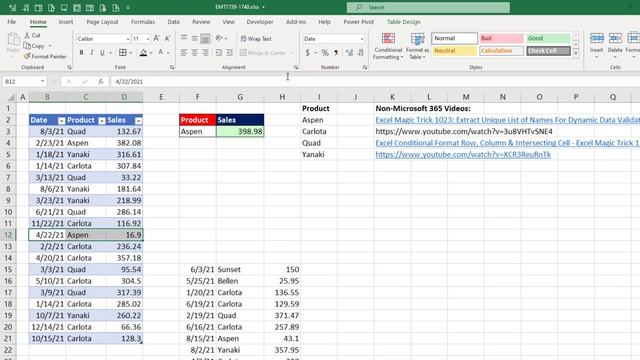Select cell G3 showing 398.98
640x360 pixels.
point(240,131)
